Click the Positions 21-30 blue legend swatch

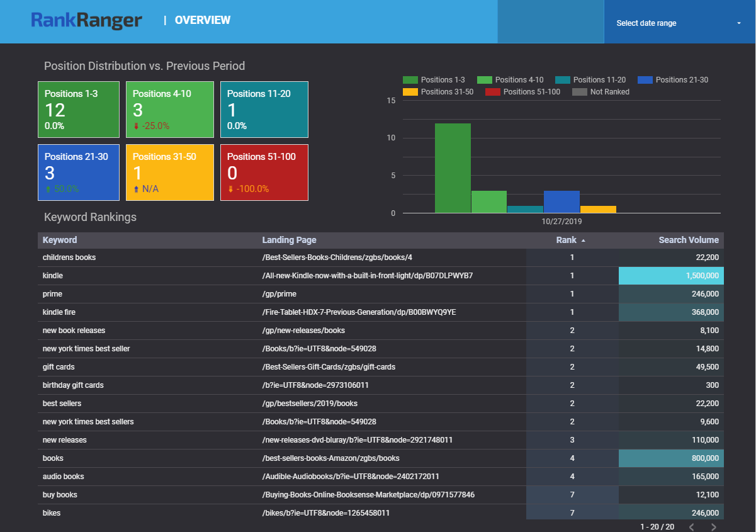click(x=645, y=80)
